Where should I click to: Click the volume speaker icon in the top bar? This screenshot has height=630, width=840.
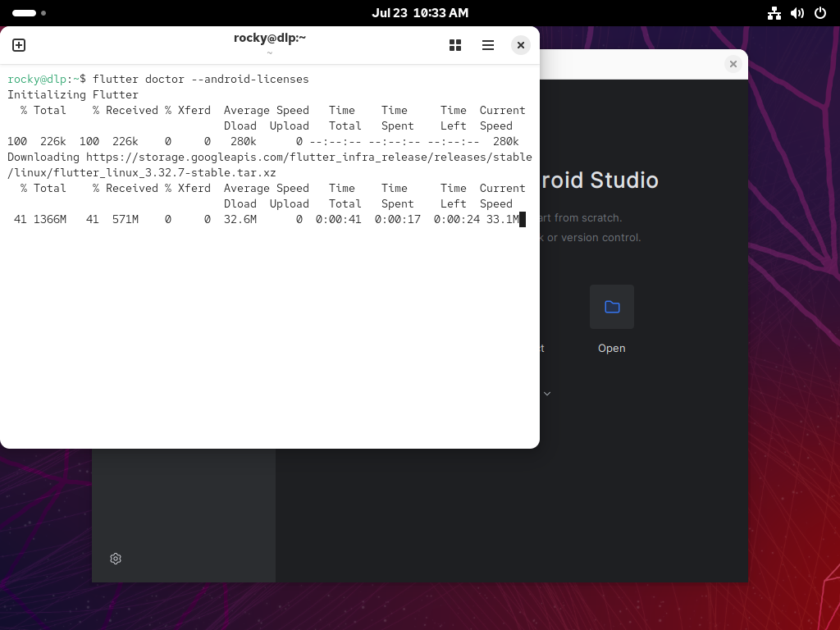click(797, 13)
